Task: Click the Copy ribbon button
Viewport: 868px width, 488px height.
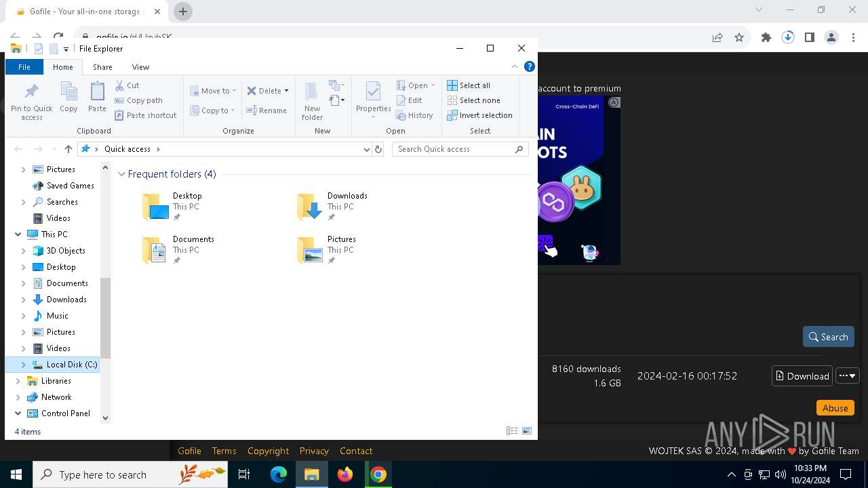Action: (x=68, y=97)
